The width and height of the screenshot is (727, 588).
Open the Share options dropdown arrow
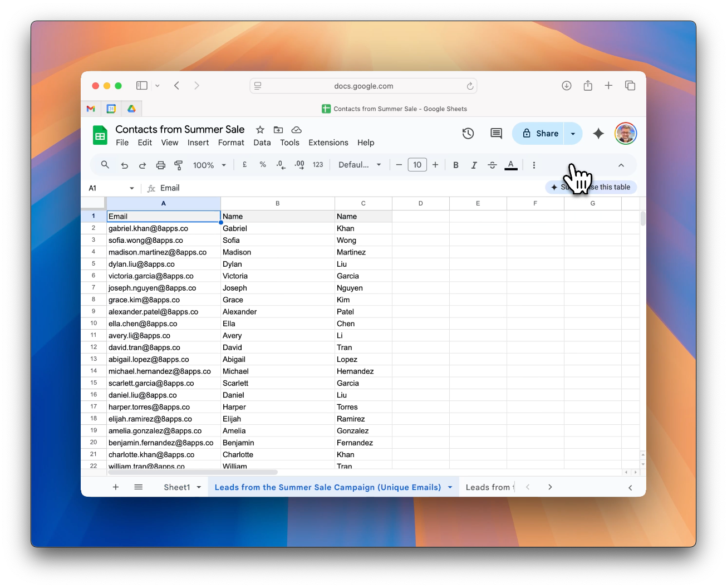[573, 134]
